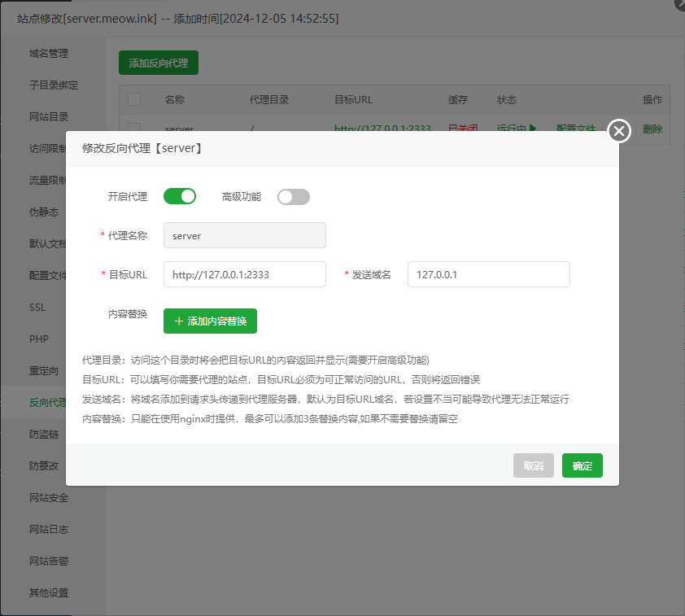
Task: Click the 确定 confirm button
Action: click(x=582, y=465)
